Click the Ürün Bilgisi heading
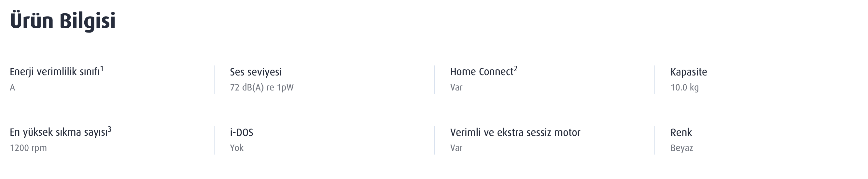The image size is (868, 179). pos(63,21)
